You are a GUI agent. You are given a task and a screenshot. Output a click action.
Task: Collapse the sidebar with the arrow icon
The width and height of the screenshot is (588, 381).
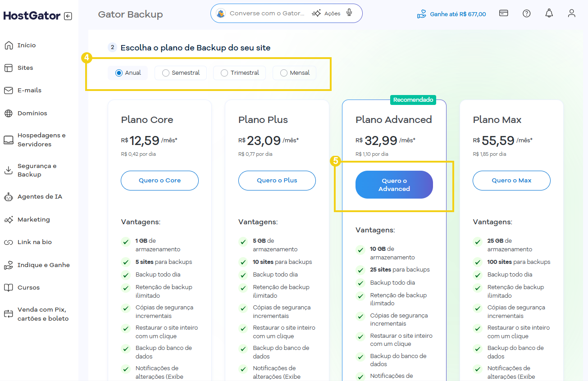pyautogui.click(x=68, y=16)
